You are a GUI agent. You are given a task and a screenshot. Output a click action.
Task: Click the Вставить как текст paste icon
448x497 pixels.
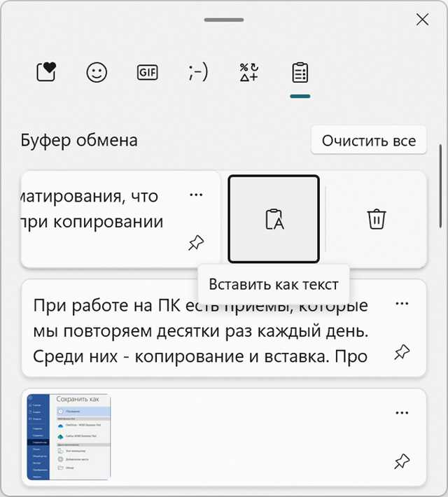pyautogui.click(x=274, y=219)
